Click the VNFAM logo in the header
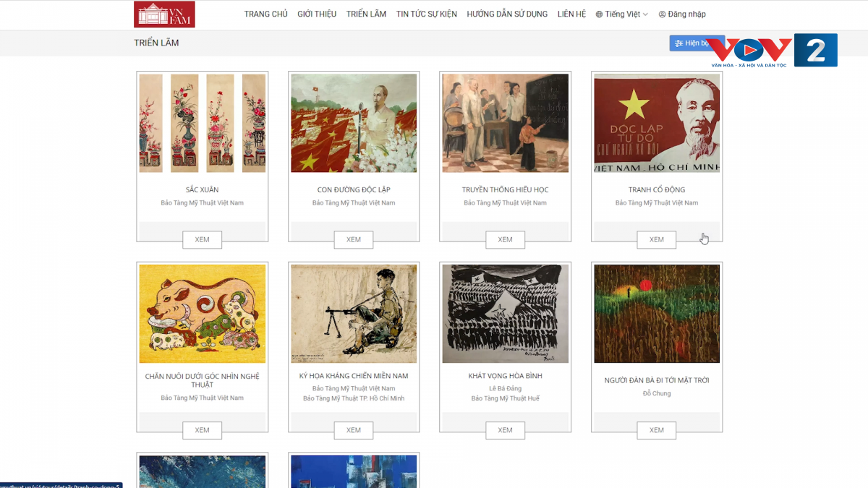Image resolution: width=868 pixels, height=488 pixels. click(164, 14)
